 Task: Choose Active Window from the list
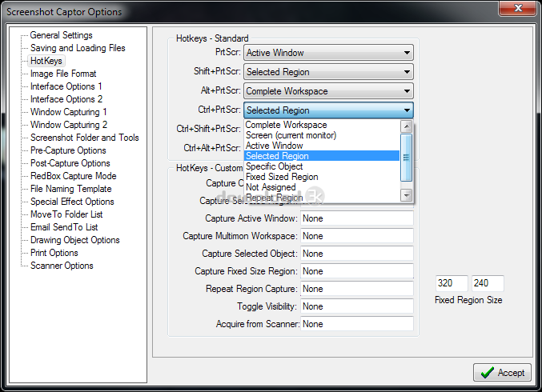click(x=322, y=146)
